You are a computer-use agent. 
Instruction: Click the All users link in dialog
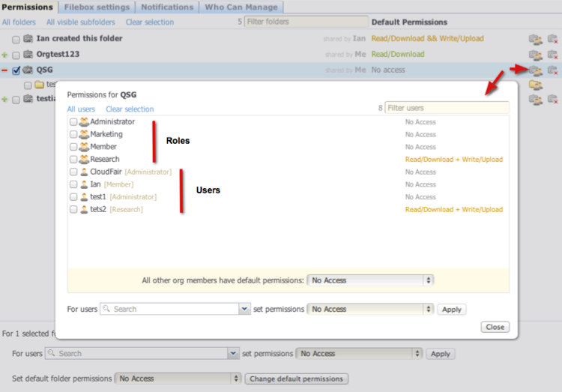(81, 109)
